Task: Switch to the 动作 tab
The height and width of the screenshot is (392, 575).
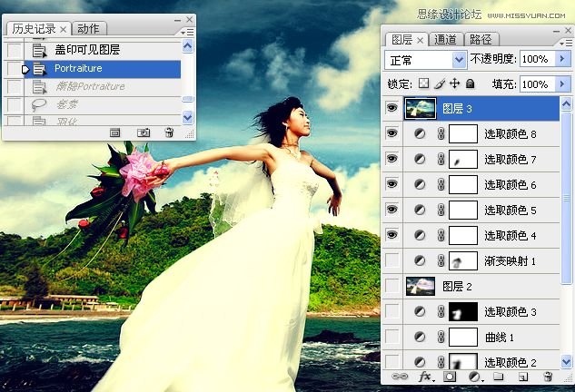Action: [88, 29]
